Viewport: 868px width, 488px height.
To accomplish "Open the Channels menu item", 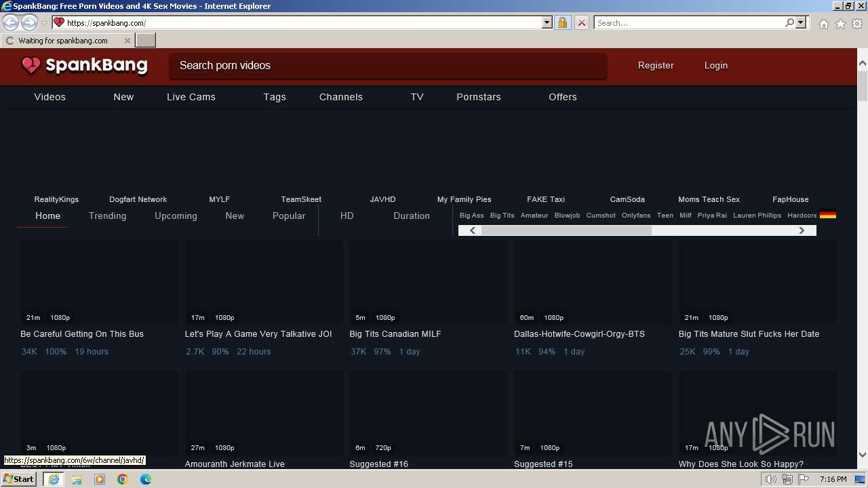I will point(341,97).
